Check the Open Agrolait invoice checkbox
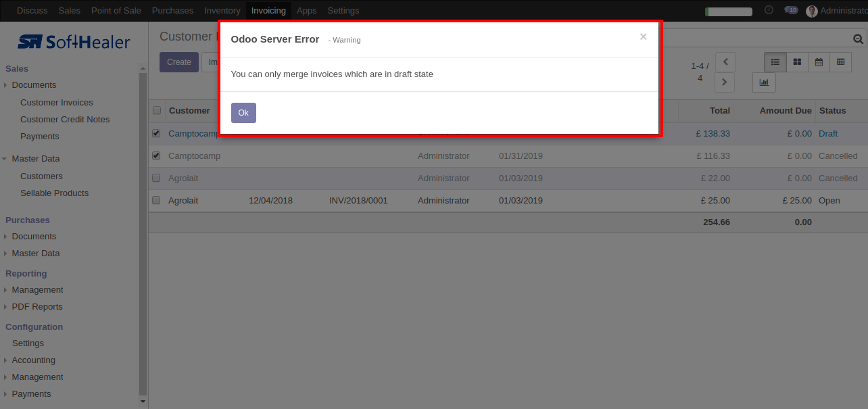Screen dimensions: 868x409 pyautogui.click(x=157, y=201)
